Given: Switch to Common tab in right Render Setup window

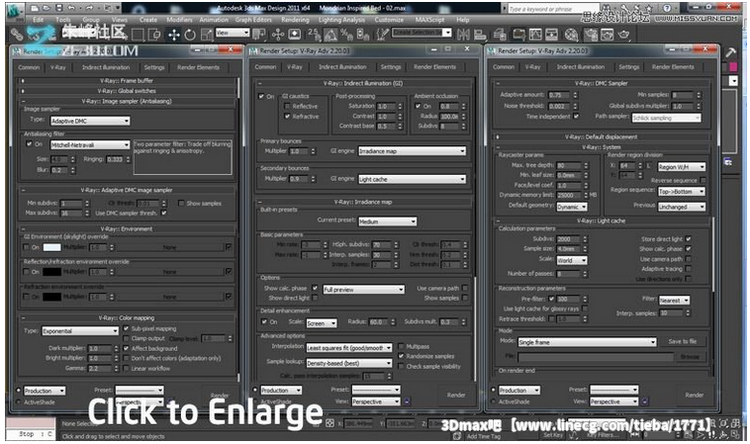Looking at the screenshot, I should point(504,67).
